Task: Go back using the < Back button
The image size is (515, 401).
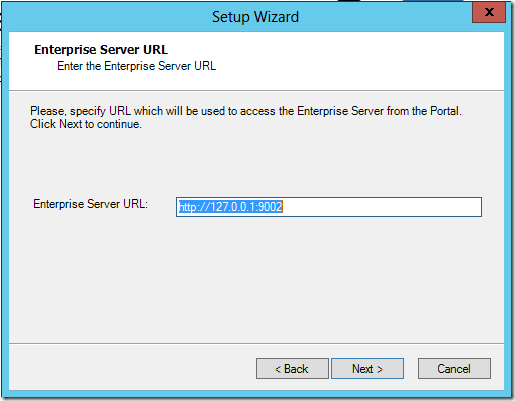Action: pyautogui.click(x=292, y=369)
